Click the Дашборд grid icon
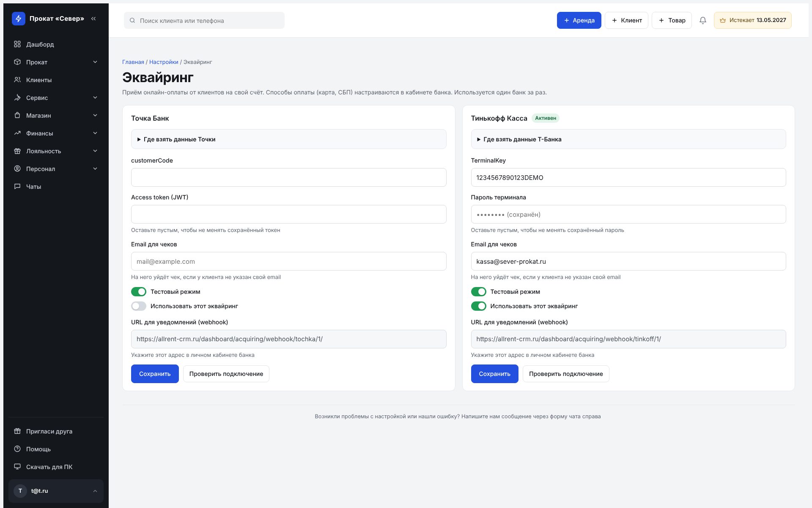The height and width of the screenshot is (508, 812). (x=17, y=44)
